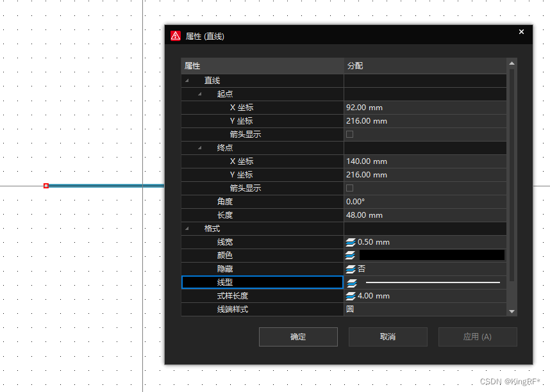The height and width of the screenshot is (392, 550).
Task: Select the 线端样式 property label
Action: click(x=233, y=309)
